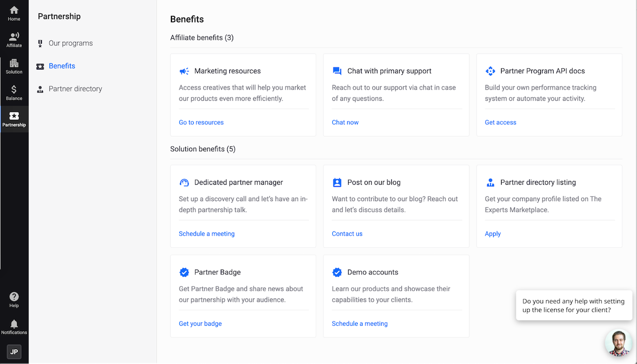Click the Partner Badge verified icon

(x=184, y=272)
